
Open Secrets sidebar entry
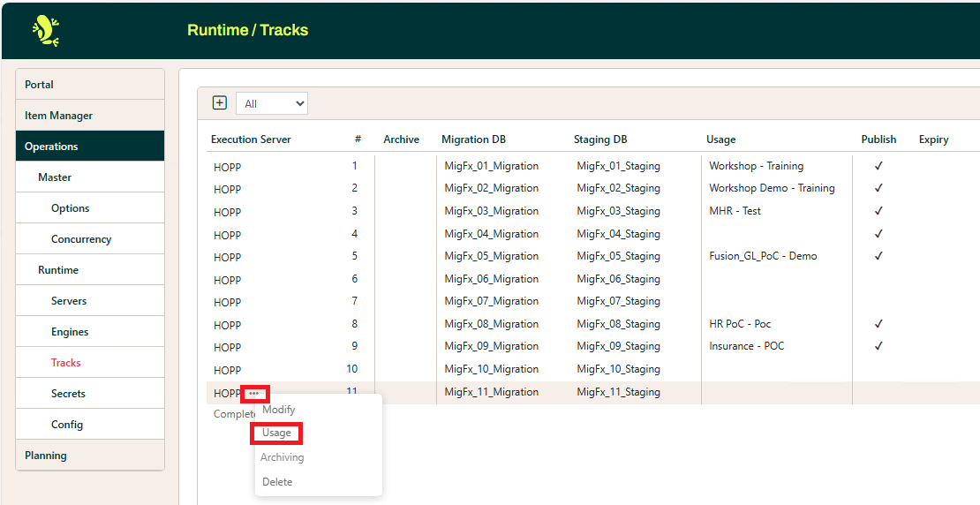(x=90, y=394)
